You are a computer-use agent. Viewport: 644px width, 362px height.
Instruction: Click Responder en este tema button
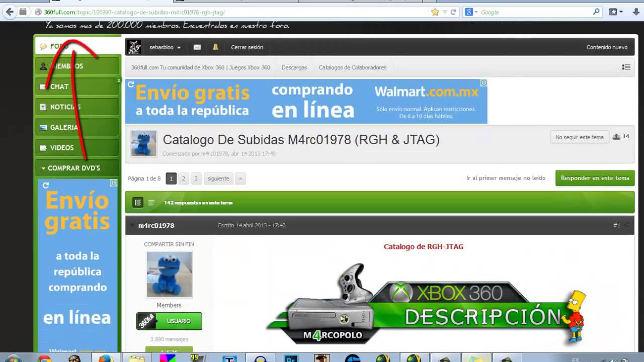[595, 178]
